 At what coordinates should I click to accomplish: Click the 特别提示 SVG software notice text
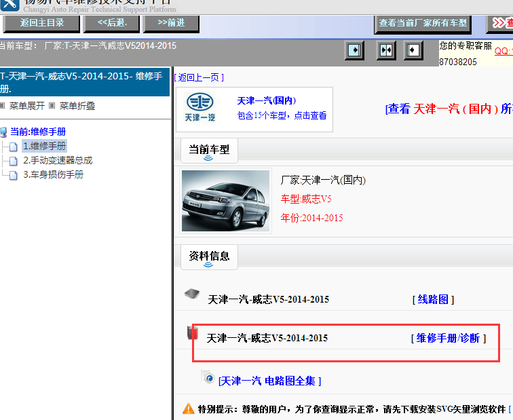coord(351,409)
